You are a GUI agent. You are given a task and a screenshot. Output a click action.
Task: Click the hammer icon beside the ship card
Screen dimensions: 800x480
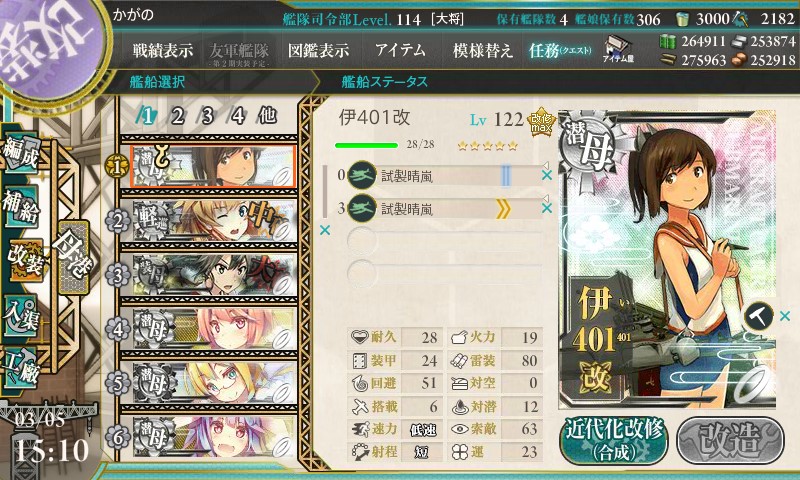coord(758,316)
